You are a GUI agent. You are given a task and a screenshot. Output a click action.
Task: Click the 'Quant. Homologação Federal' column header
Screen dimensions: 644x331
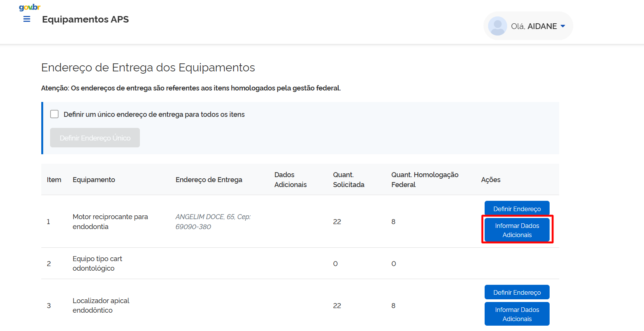click(x=425, y=180)
